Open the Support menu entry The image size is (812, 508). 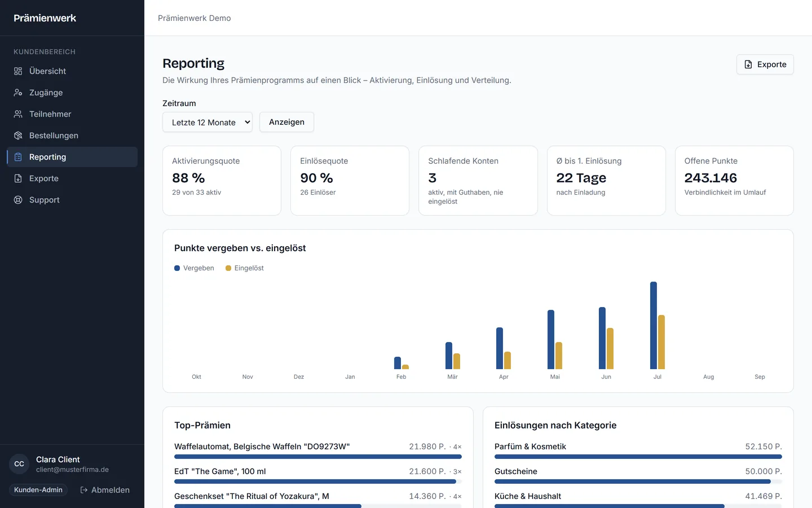72,200
